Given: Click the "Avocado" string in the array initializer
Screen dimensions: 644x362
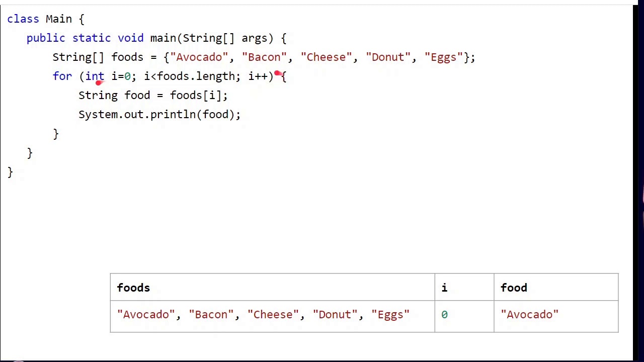Looking at the screenshot, I should [199, 57].
